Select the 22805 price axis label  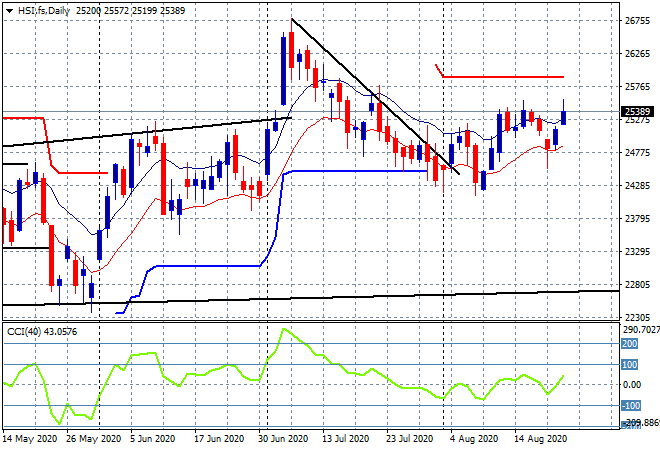pos(637,285)
